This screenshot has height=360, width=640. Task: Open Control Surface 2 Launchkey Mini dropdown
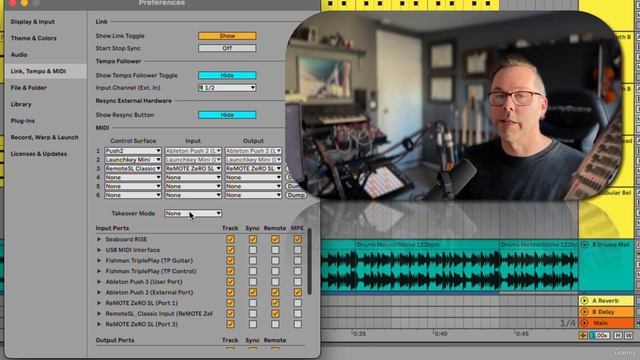133,160
